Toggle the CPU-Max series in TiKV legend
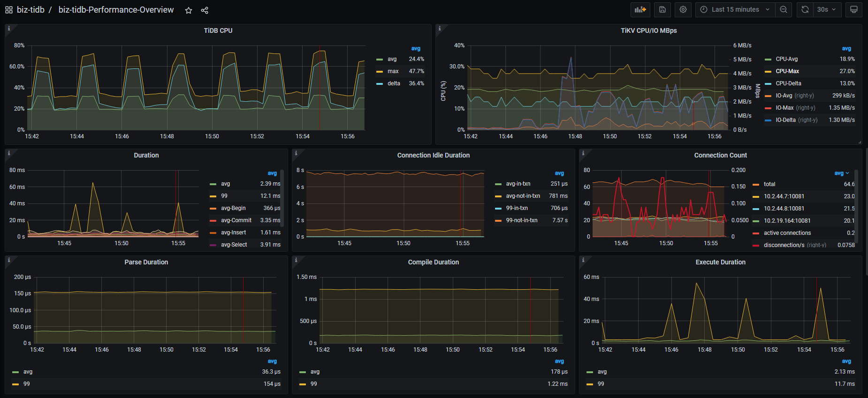 click(x=787, y=71)
